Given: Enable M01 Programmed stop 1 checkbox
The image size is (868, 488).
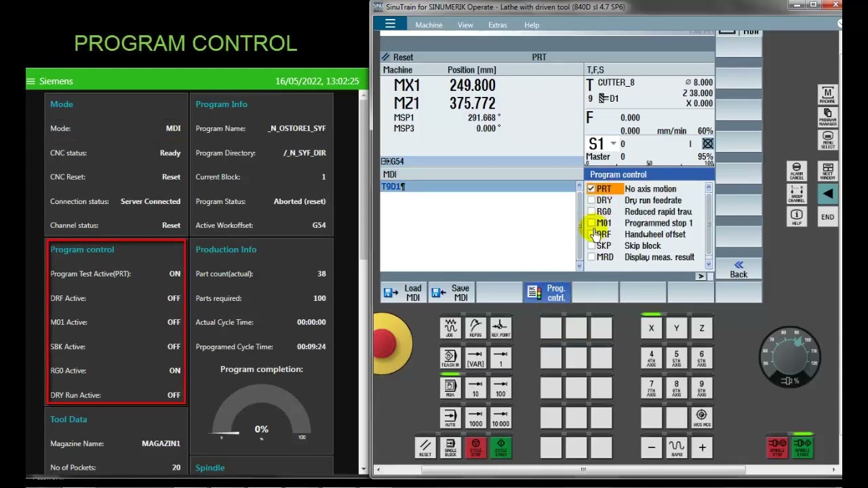Looking at the screenshot, I should click(591, 223).
